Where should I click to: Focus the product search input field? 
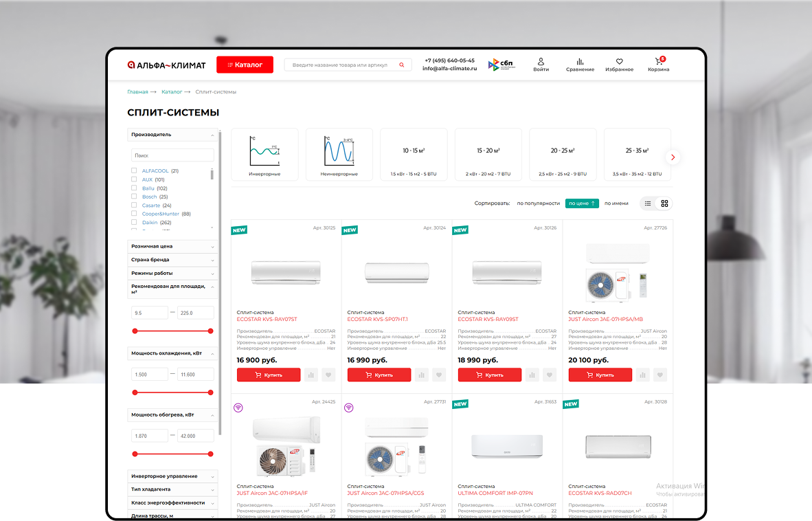[348, 65]
